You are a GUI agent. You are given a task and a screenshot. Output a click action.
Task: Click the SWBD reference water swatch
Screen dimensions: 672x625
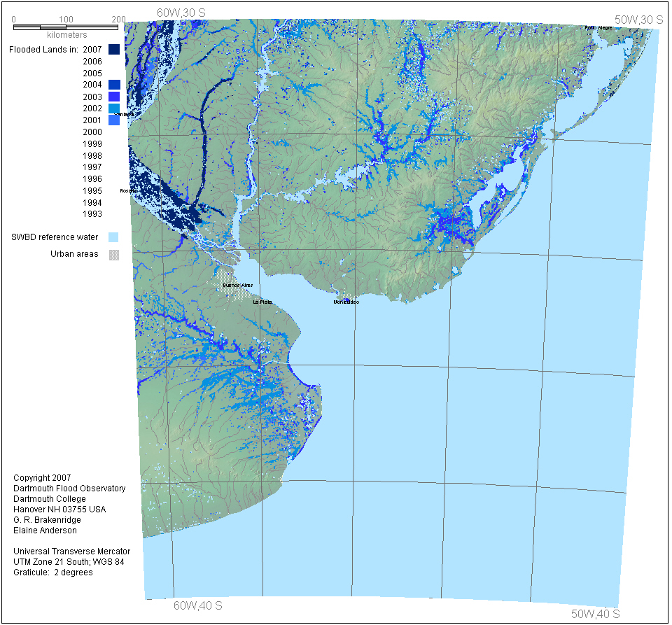(113, 237)
